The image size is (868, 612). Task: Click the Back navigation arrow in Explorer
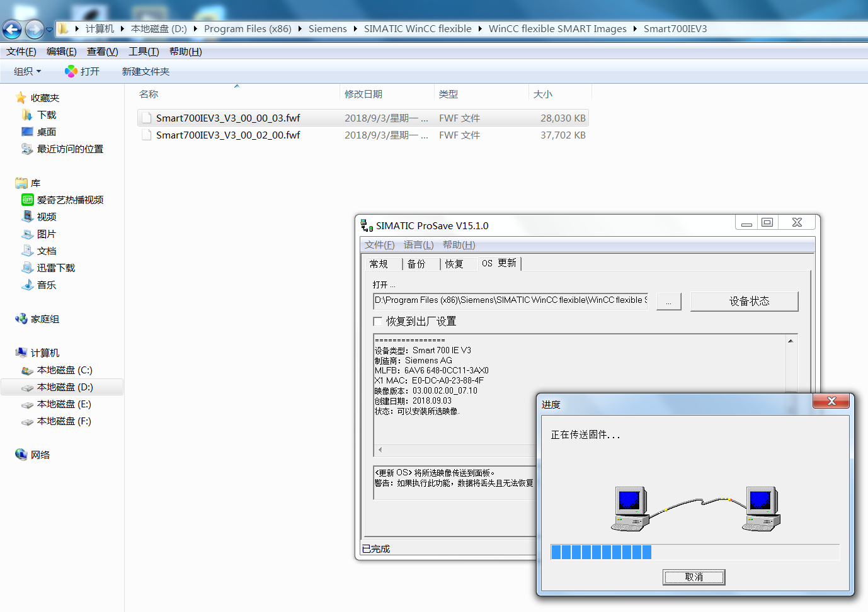tap(12, 29)
